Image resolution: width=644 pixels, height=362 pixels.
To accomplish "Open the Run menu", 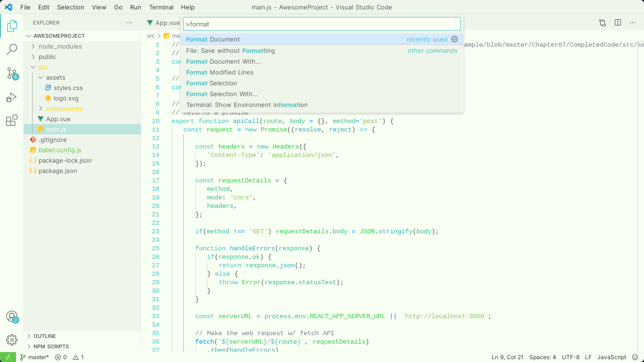I will coord(136,7).
